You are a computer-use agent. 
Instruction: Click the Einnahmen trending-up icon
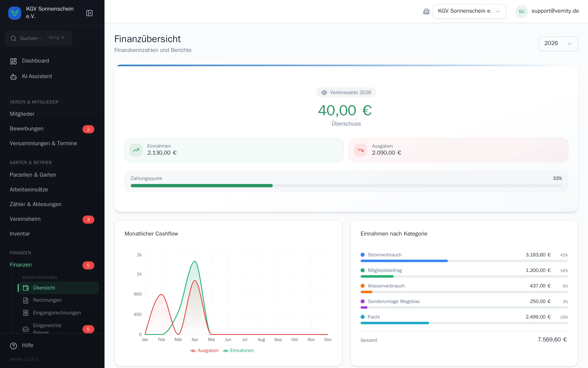(136, 150)
